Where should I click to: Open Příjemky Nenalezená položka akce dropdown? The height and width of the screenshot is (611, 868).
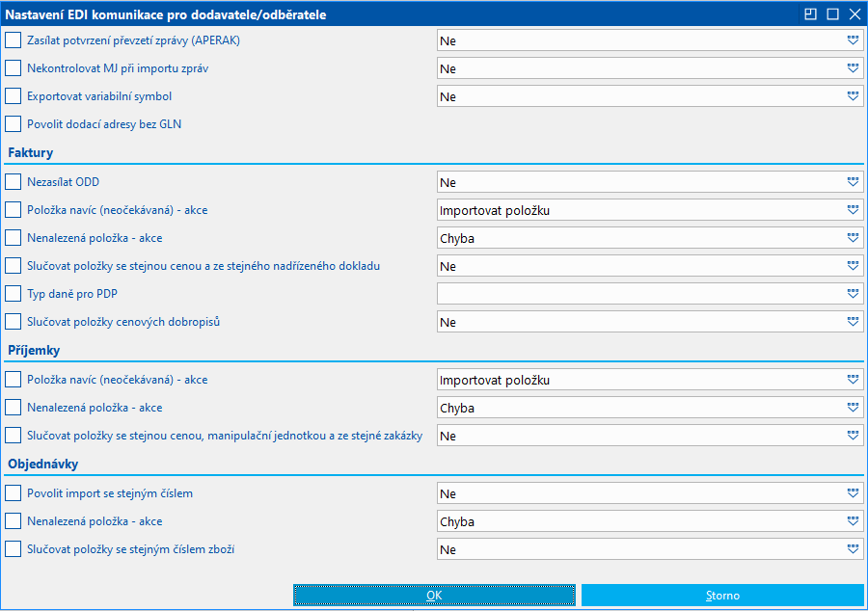pyautogui.click(x=853, y=408)
